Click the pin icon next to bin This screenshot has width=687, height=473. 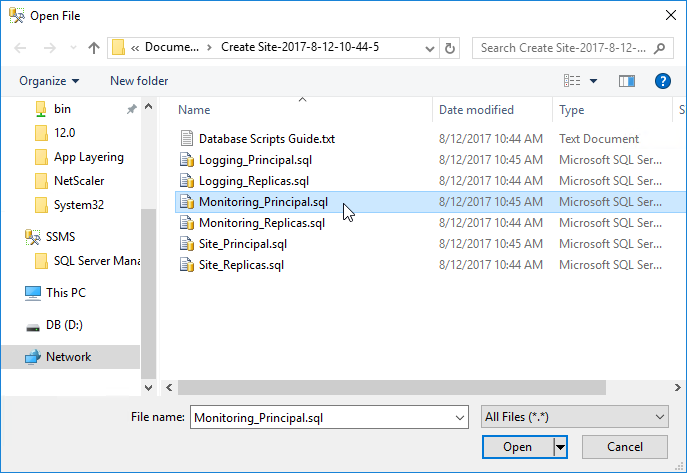pos(131,109)
